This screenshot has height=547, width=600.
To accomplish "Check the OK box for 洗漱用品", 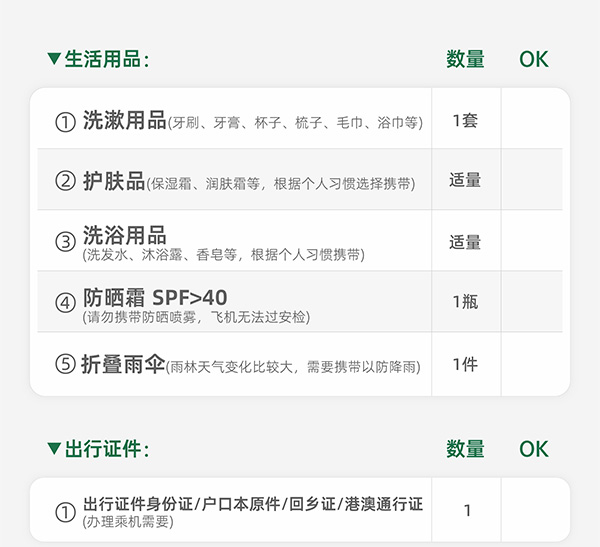I will [x=534, y=120].
